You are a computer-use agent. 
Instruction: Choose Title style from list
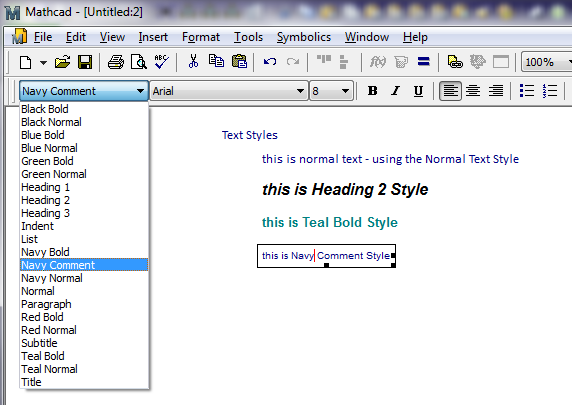(84, 382)
